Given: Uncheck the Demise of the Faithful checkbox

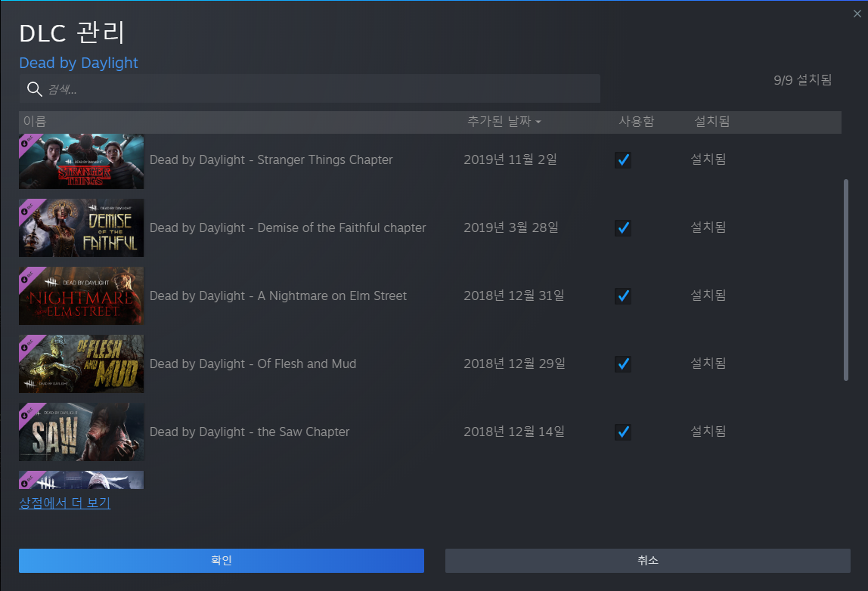Looking at the screenshot, I should [623, 228].
